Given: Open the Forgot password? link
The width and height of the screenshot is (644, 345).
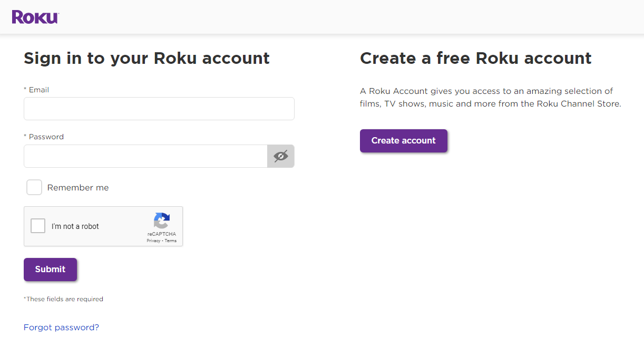Looking at the screenshot, I should point(61,328).
